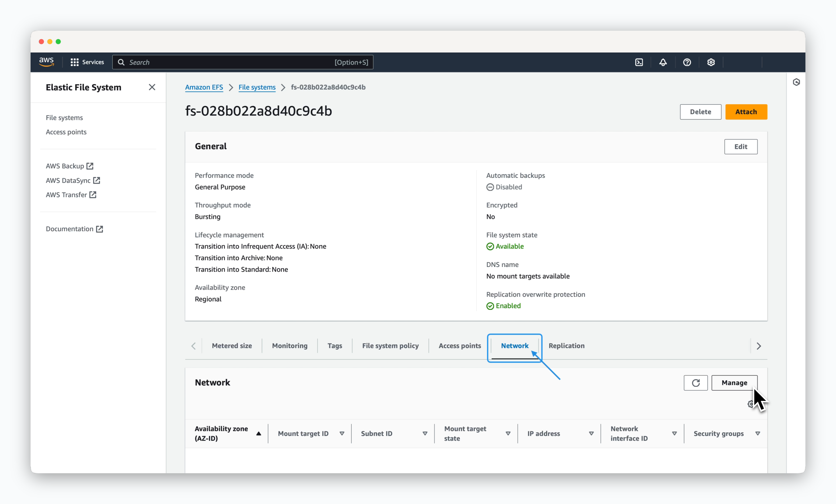This screenshot has height=504, width=836.
Task: Sort by Mount target state column
Action: tap(508, 434)
